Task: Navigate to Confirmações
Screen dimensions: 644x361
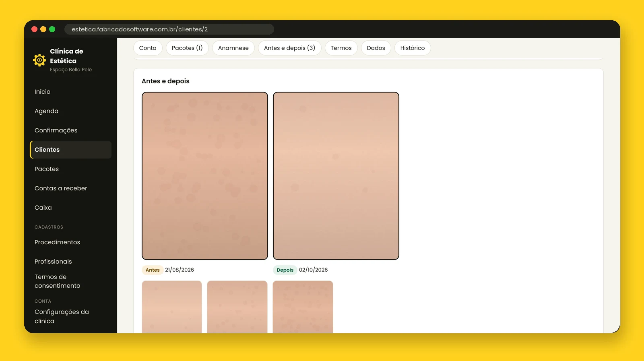Action: [70, 130]
